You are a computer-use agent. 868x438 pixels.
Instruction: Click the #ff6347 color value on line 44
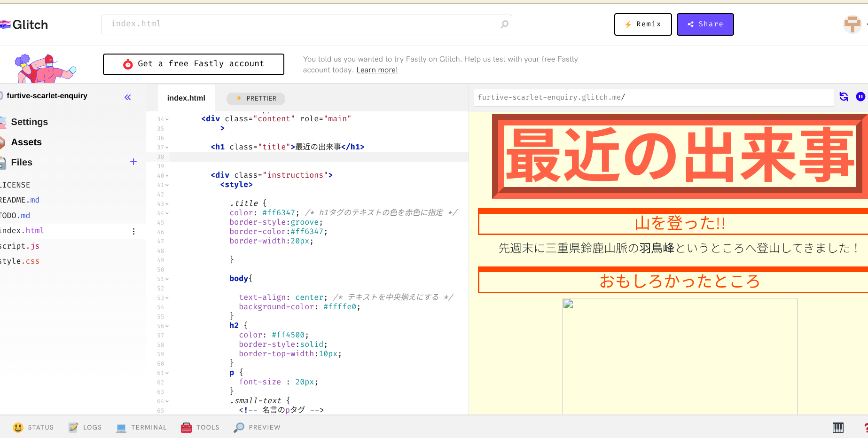(279, 213)
